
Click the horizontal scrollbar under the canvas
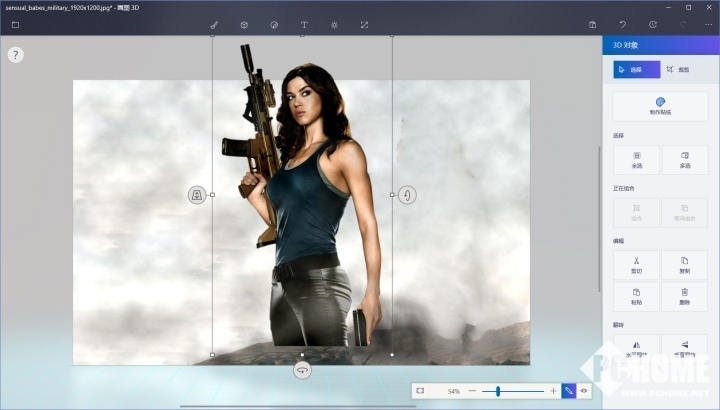pos(298,406)
